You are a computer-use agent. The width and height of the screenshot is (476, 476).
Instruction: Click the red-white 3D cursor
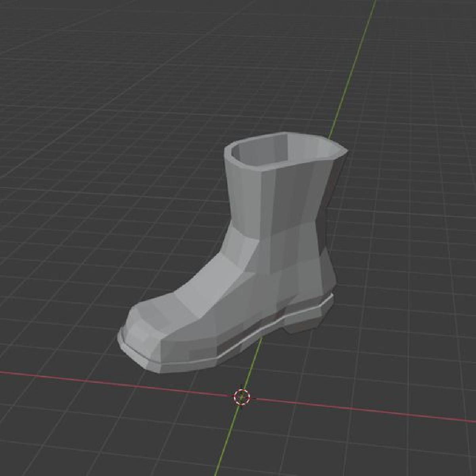pos(242,397)
